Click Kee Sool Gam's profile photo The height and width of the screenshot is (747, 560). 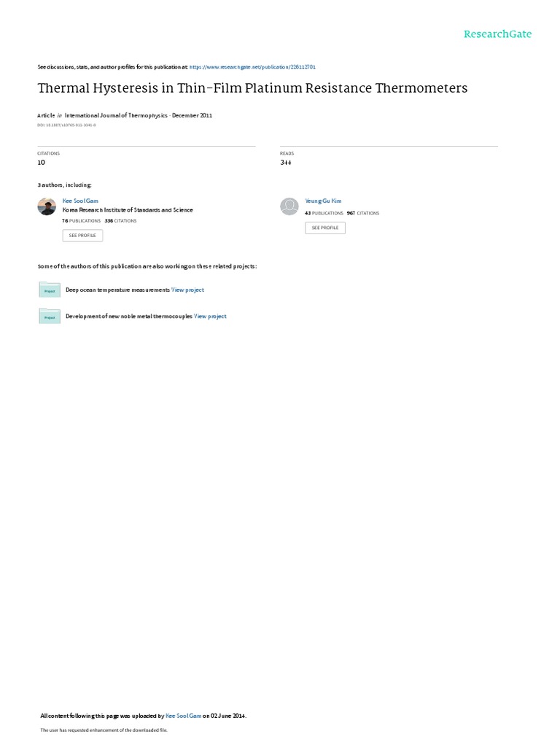pos(47,206)
